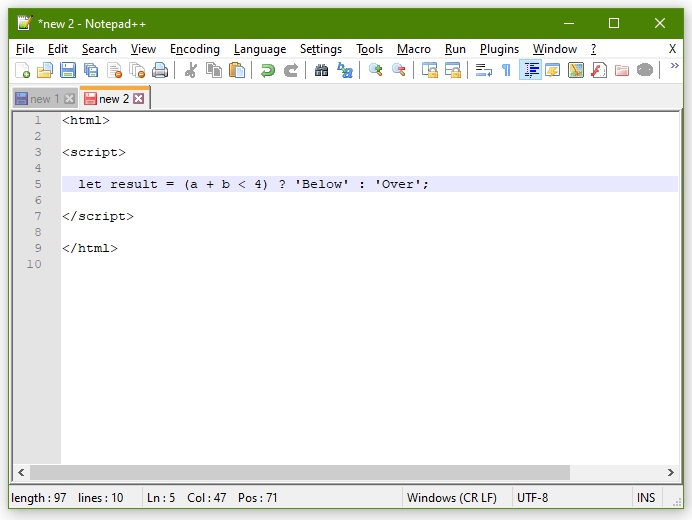
Task: Click the Ln : 5 status entry
Action: [161, 498]
